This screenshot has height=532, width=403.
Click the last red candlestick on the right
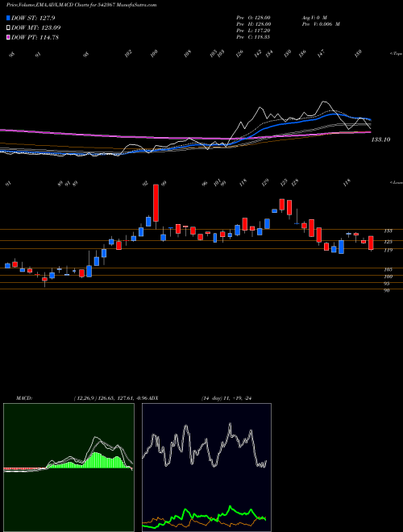tap(371, 243)
